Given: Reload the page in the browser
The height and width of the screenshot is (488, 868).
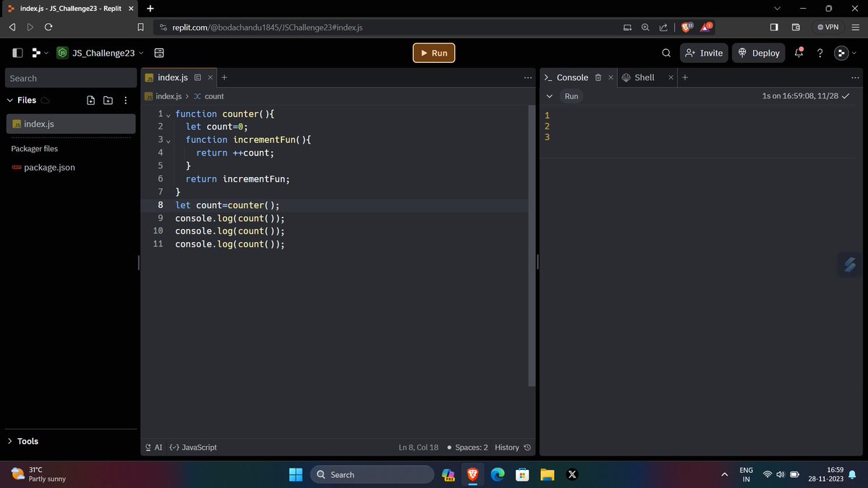Looking at the screenshot, I should 48,27.
